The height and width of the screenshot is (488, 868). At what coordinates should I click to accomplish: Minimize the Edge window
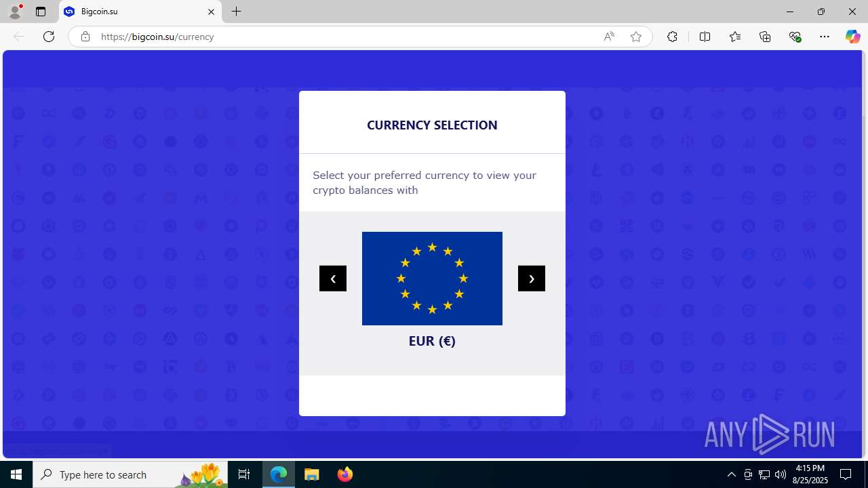(x=790, y=12)
